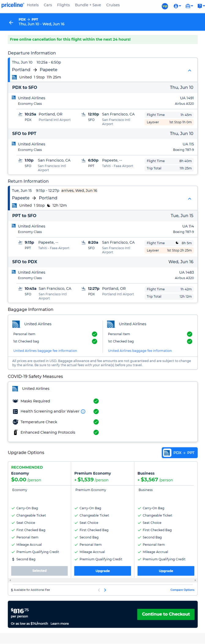The height and width of the screenshot is (644, 205).
Task: Click Health Screening and/or Waiver checkmark
Action: point(96,412)
